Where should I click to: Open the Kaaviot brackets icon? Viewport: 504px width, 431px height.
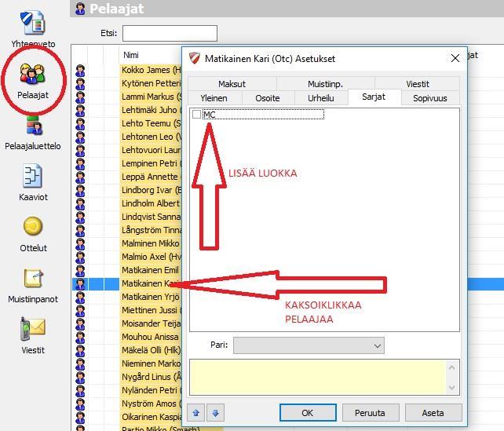[x=32, y=176]
